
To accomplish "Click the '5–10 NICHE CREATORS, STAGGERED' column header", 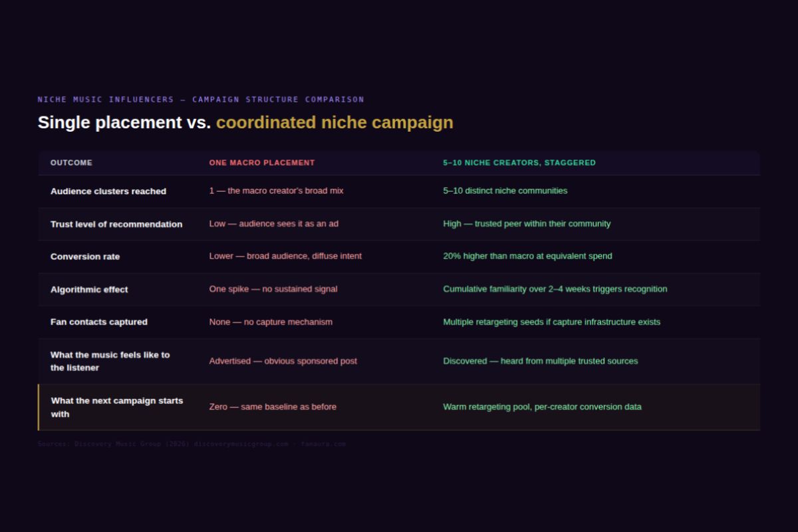I will point(519,163).
